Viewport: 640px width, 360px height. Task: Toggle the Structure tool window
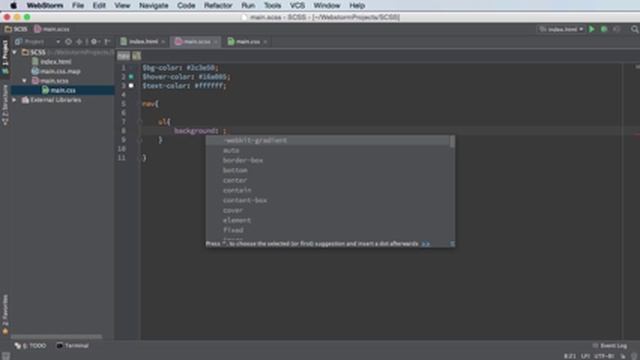(x=5, y=105)
